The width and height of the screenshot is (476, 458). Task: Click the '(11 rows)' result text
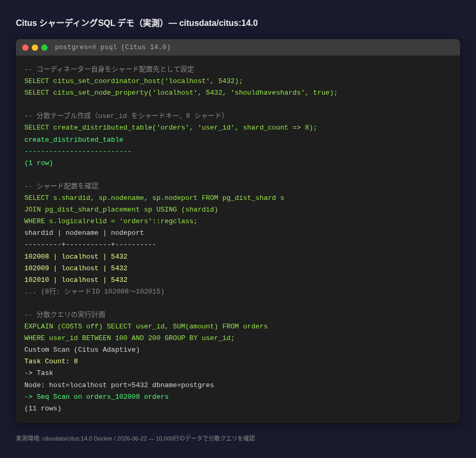point(43,408)
